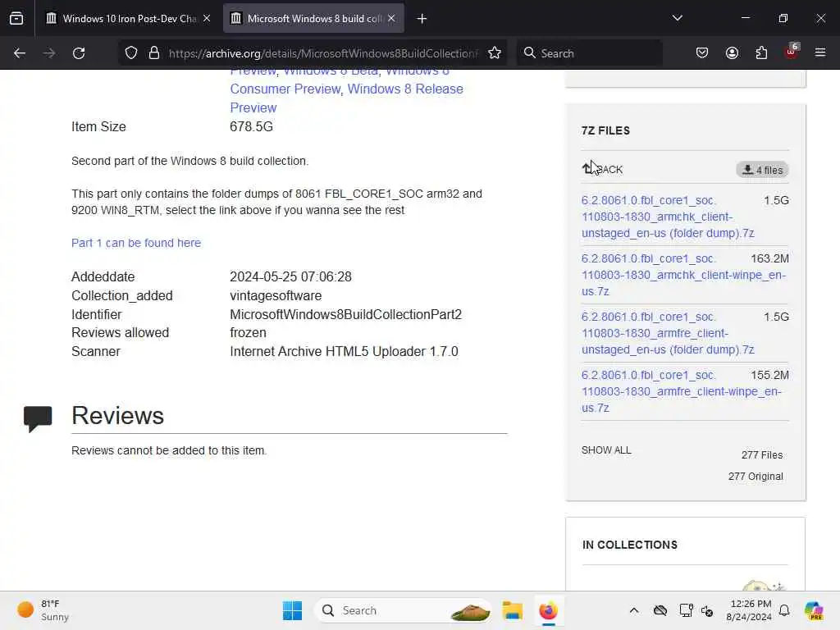Open the clock showing 12:26 PM

coord(749,610)
